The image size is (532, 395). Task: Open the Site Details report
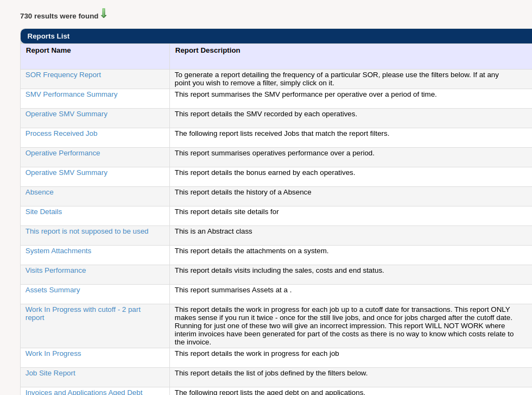click(43, 211)
